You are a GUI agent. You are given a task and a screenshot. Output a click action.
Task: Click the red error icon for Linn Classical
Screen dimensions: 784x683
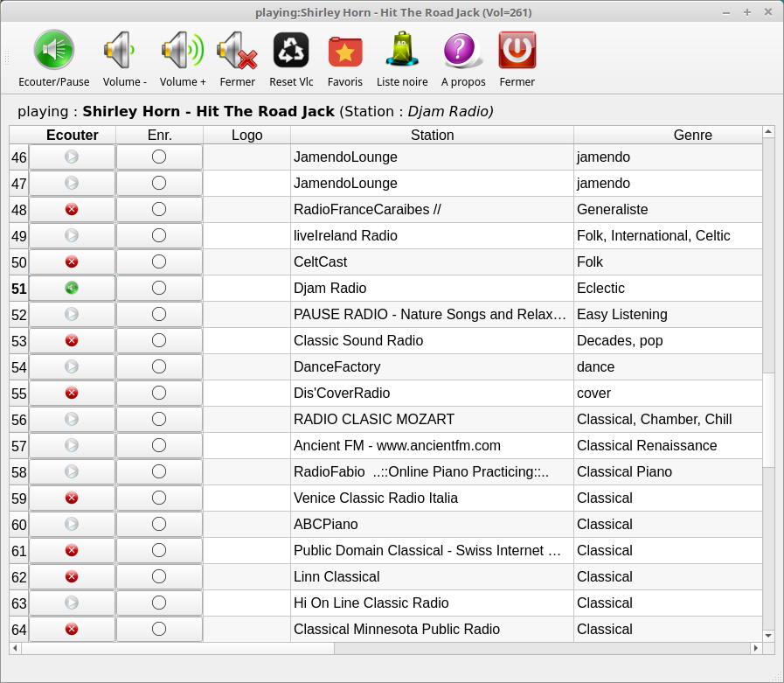pos(72,576)
